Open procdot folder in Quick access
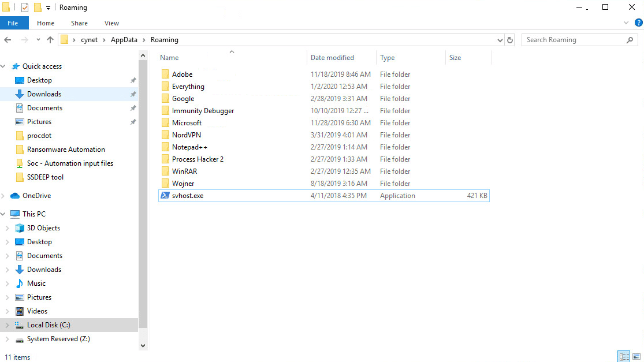 (39, 136)
